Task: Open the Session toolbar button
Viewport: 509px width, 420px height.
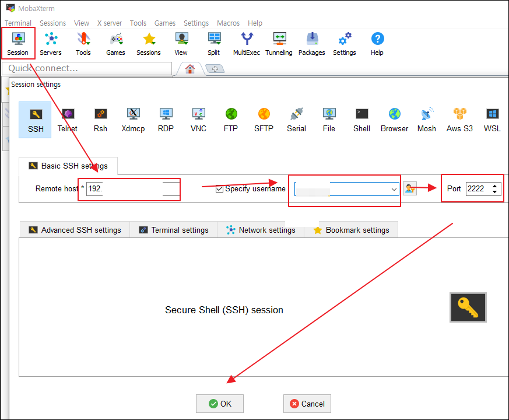Action: [18, 44]
